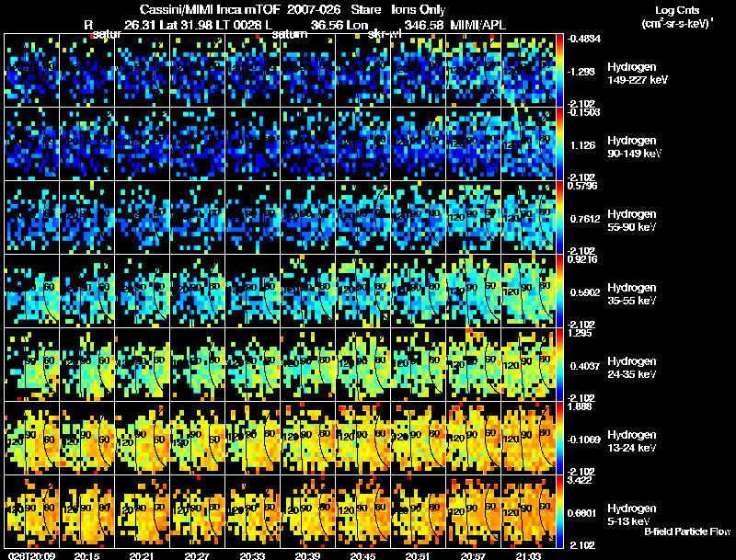Click the 'MIMI/APL' header text

(x=477, y=26)
